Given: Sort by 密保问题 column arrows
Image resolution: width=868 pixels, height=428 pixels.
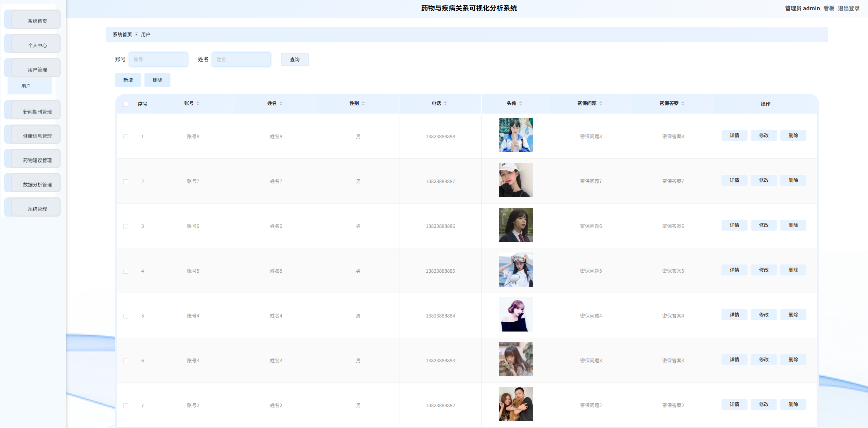Looking at the screenshot, I should 601,103.
